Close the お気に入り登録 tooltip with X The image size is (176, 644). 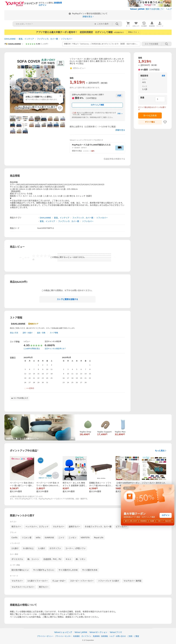coord(60,96)
